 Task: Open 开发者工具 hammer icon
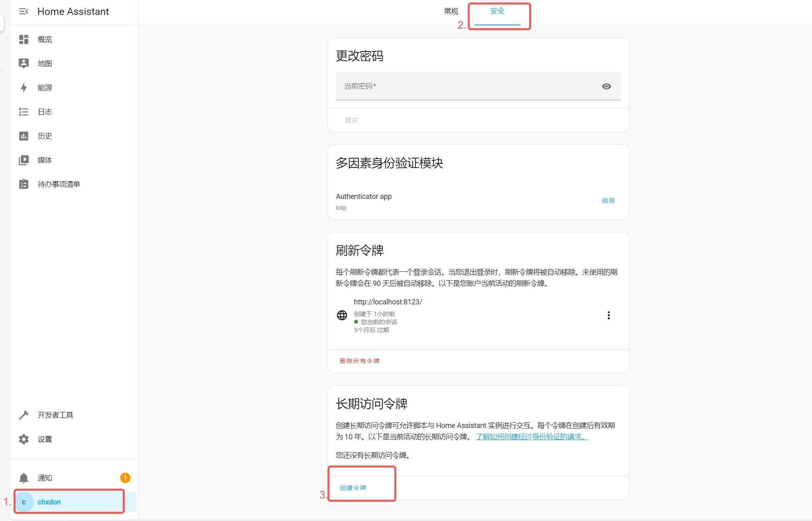tap(24, 415)
